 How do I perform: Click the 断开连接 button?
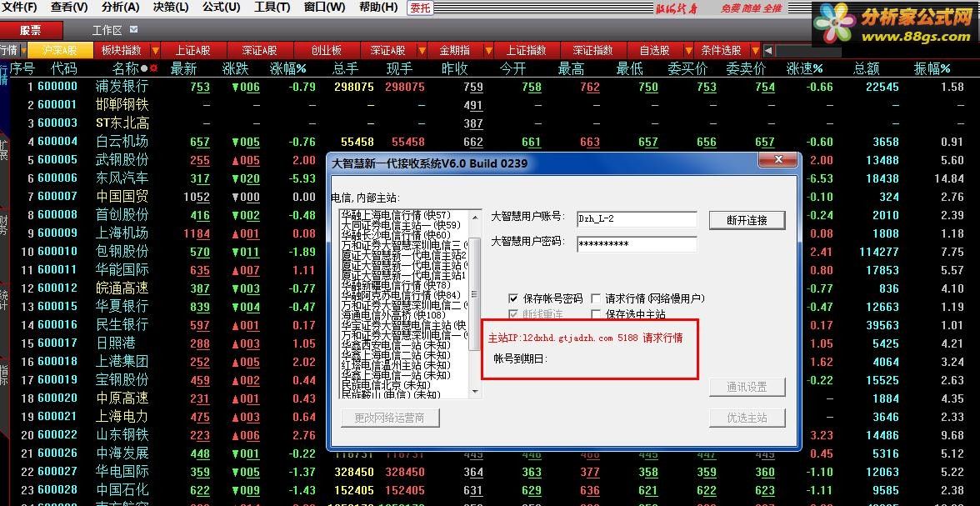click(x=747, y=220)
